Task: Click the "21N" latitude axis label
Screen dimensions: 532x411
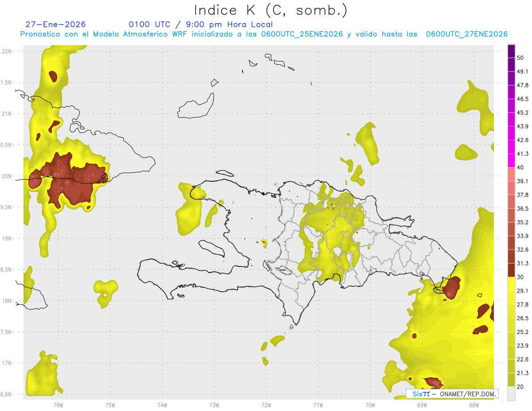Action: 7,114
